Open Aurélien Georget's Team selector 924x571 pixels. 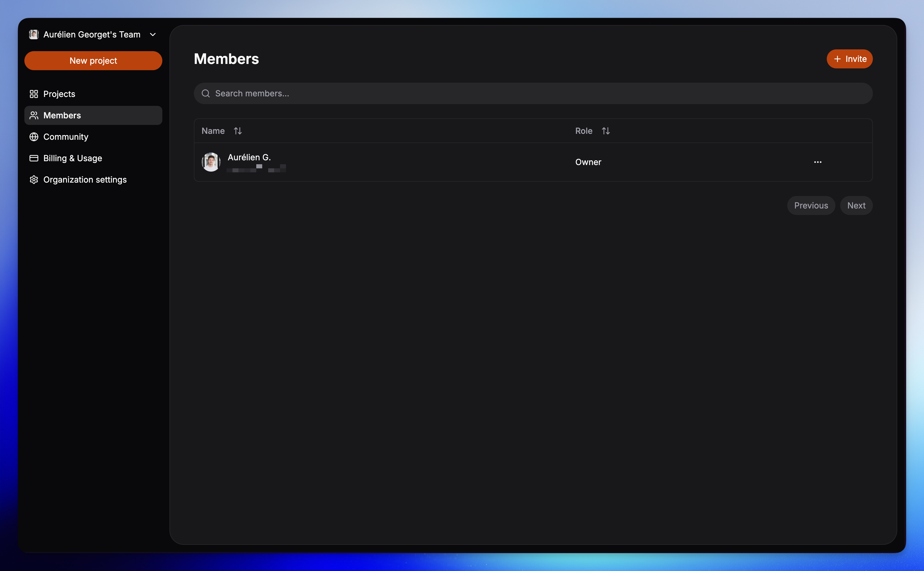pyautogui.click(x=92, y=35)
